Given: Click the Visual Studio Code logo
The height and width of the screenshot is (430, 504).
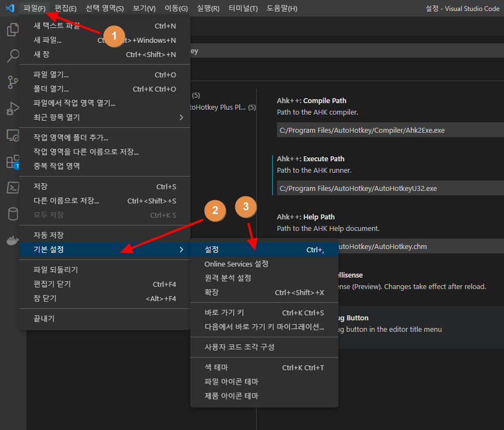Looking at the screenshot, I should click(x=10, y=8).
